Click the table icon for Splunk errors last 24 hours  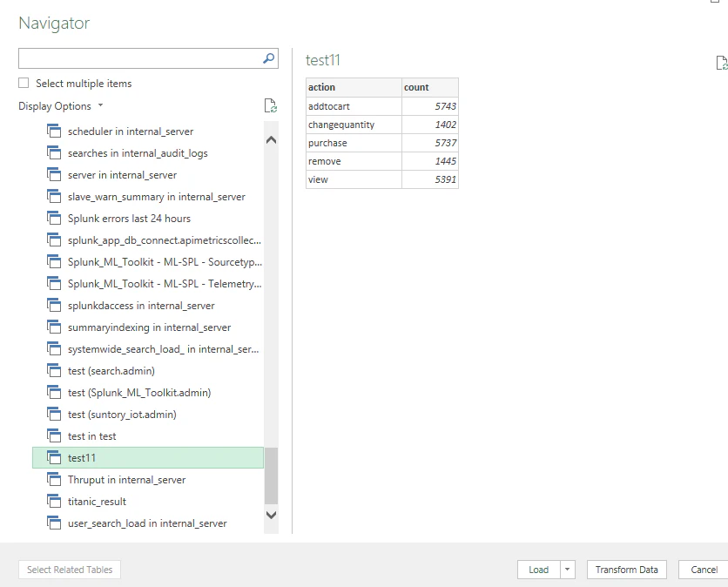click(54, 219)
